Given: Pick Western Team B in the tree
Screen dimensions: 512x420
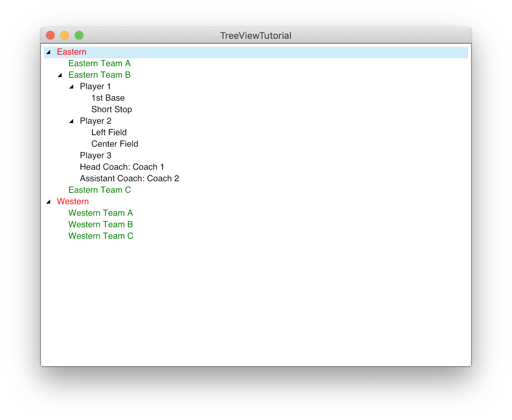Looking at the screenshot, I should pyautogui.click(x=101, y=224).
